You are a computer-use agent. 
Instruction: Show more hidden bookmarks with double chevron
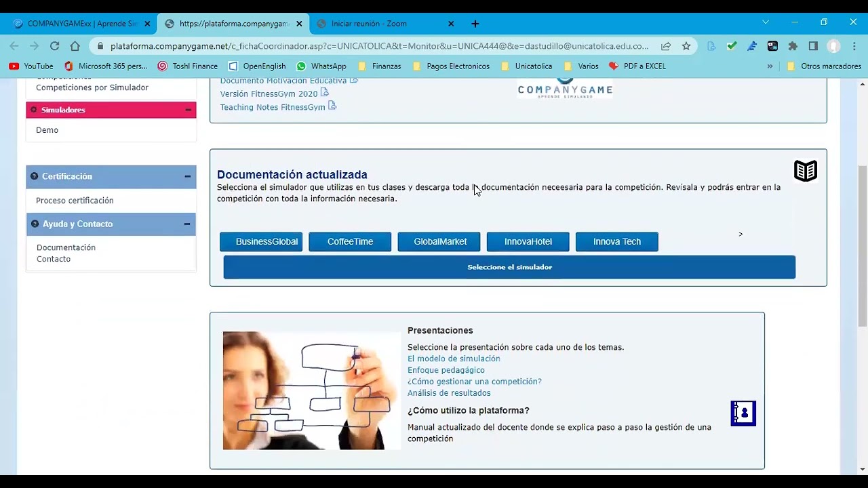770,66
